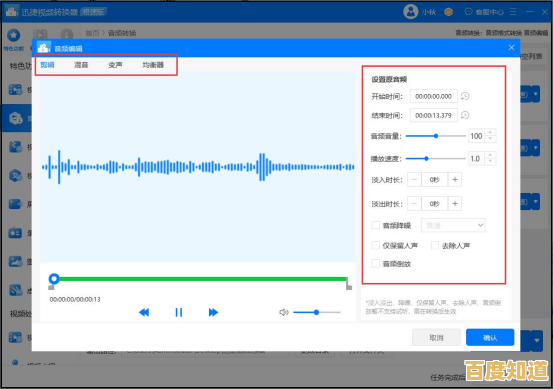Open the 变声 tab
The height and width of the screenshot is (389, 553).
tap(115, 65)
